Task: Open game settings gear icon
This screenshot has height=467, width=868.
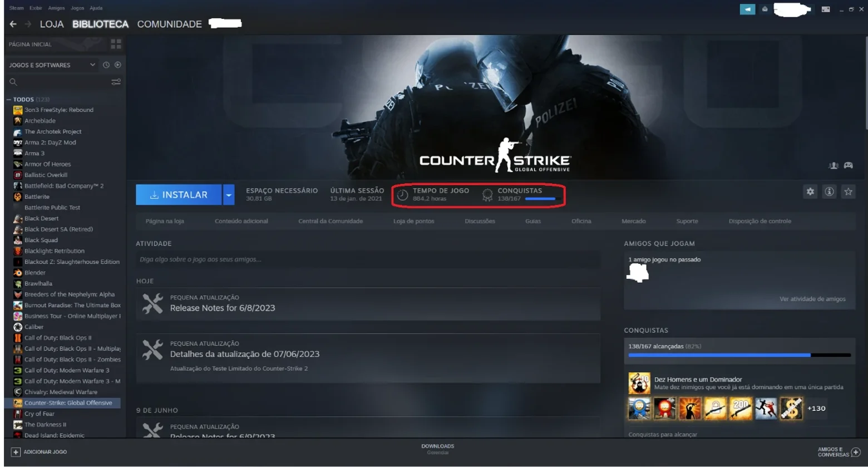Action: (x=810, y=191)
